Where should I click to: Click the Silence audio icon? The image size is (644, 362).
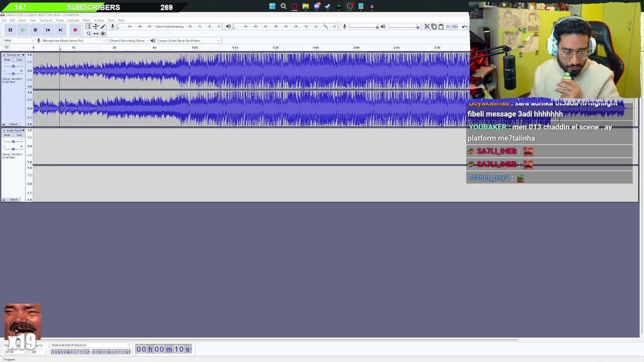tap(455, 26)
